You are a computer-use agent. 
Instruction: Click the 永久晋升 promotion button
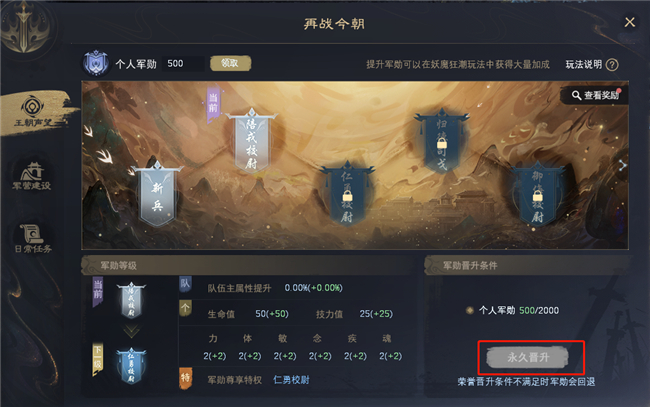coord(528,358)
